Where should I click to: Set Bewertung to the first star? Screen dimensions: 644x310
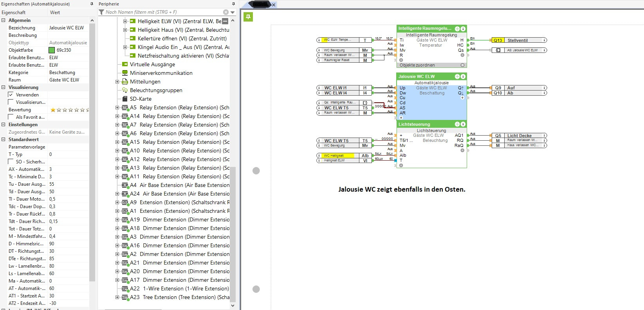coord(53,110)
